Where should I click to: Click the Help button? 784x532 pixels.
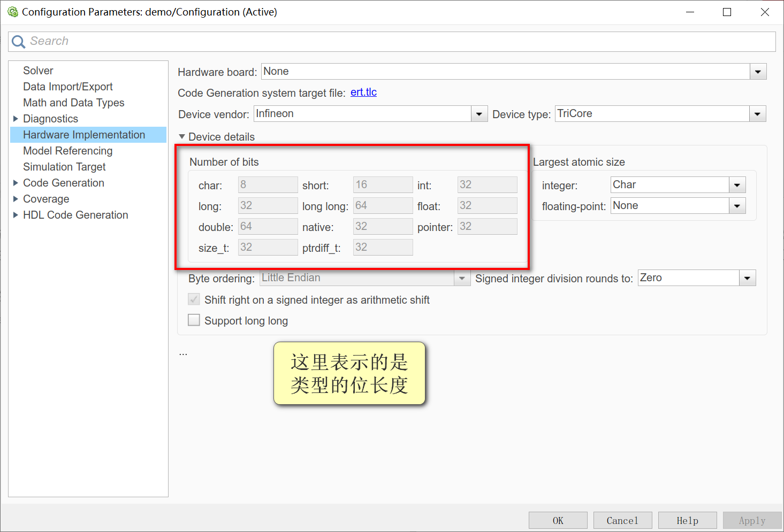(x=687, y=520)
